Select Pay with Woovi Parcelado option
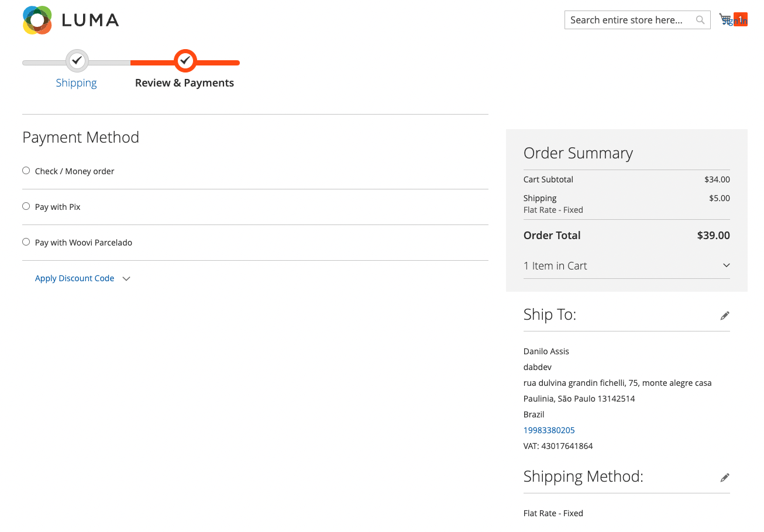Image resolution: width=764 pixels, height=532 pixels. coord(26,242)
